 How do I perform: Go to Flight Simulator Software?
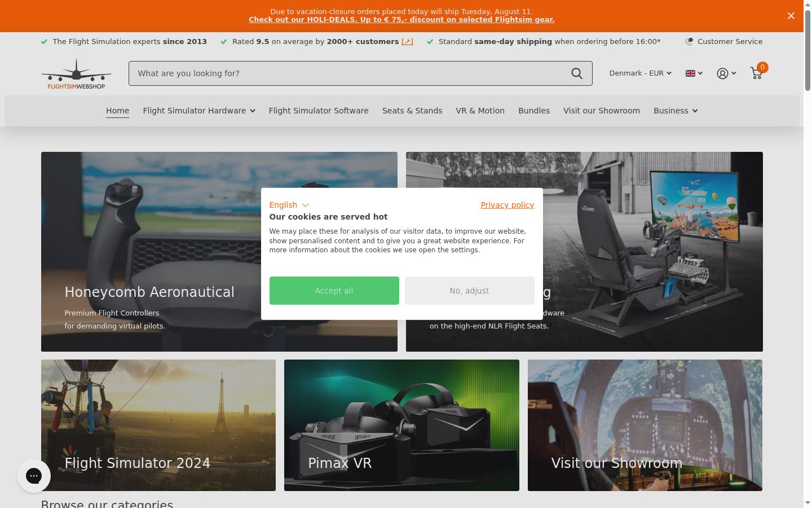tap(319, 111)
